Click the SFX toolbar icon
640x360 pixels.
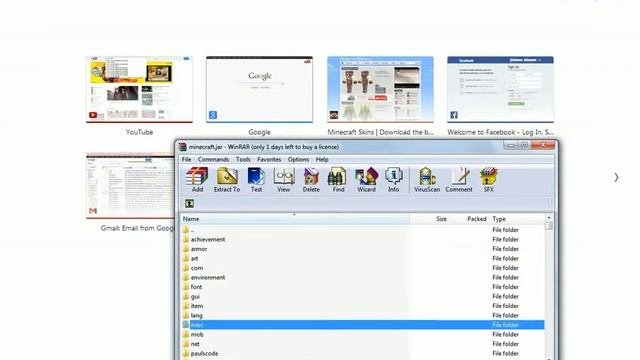(489, 180)
